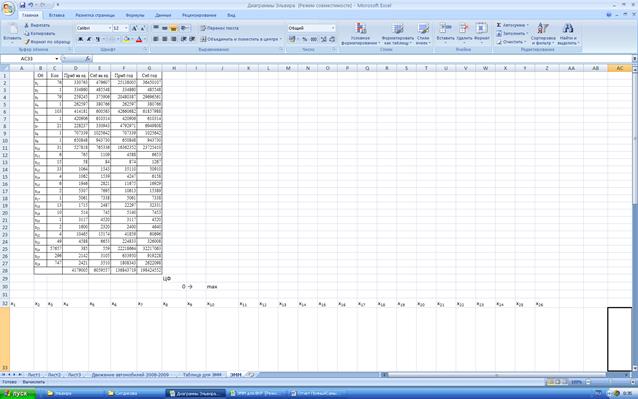Screen dimensions: 638x399
Task: Toggle italic formatting
Action: [x=89, y=39]
